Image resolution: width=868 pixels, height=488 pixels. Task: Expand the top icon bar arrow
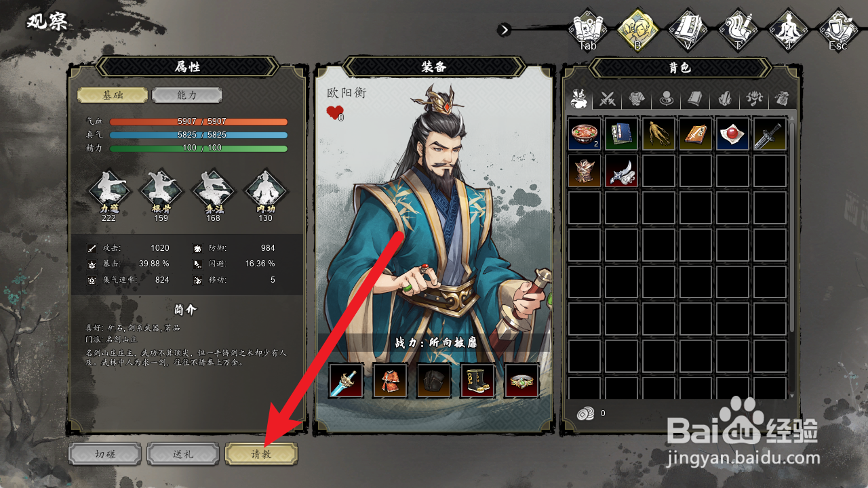(x=504, y=29)
